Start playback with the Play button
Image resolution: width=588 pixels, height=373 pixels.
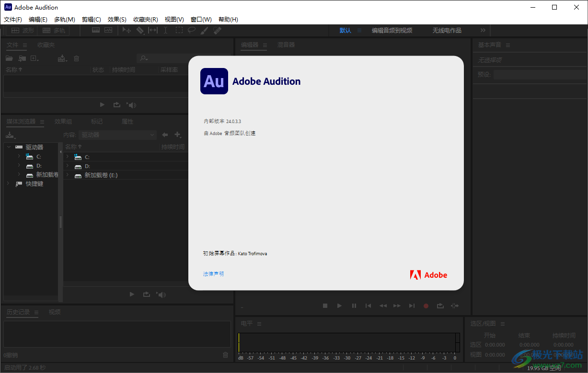339,305
